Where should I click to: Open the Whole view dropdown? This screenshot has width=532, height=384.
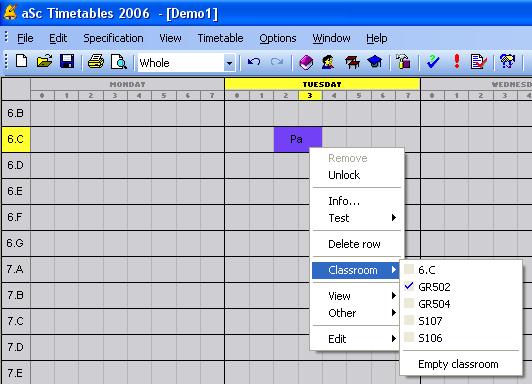(229, 63)
